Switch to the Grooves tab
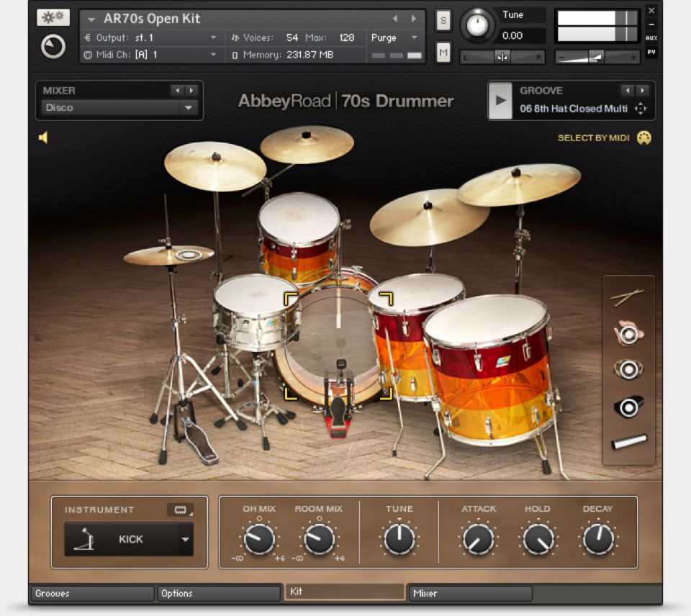 coord(92,594)
